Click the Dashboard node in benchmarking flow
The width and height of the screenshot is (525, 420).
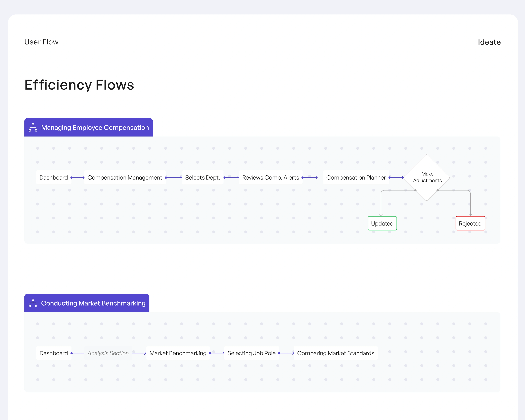(x=54, y=353)
